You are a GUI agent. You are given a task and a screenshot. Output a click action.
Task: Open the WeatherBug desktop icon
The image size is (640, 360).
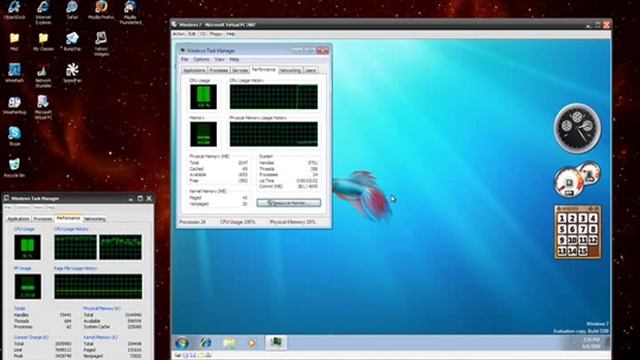[14, 105]
